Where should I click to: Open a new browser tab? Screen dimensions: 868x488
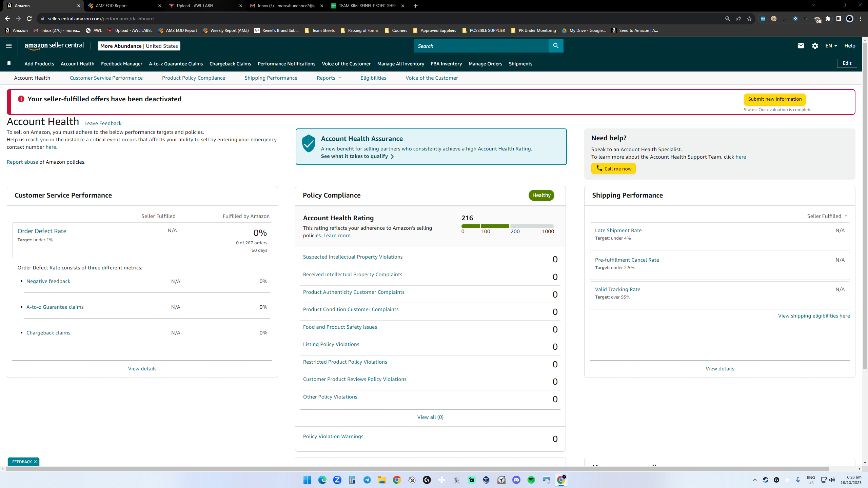click(x=416, y=6)
